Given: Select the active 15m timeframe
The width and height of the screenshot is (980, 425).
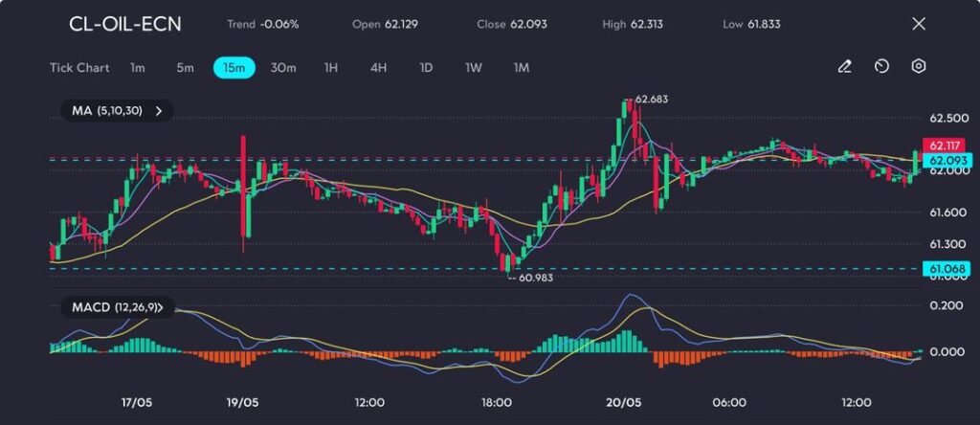Looking at the screenshot, I should 234,68.
